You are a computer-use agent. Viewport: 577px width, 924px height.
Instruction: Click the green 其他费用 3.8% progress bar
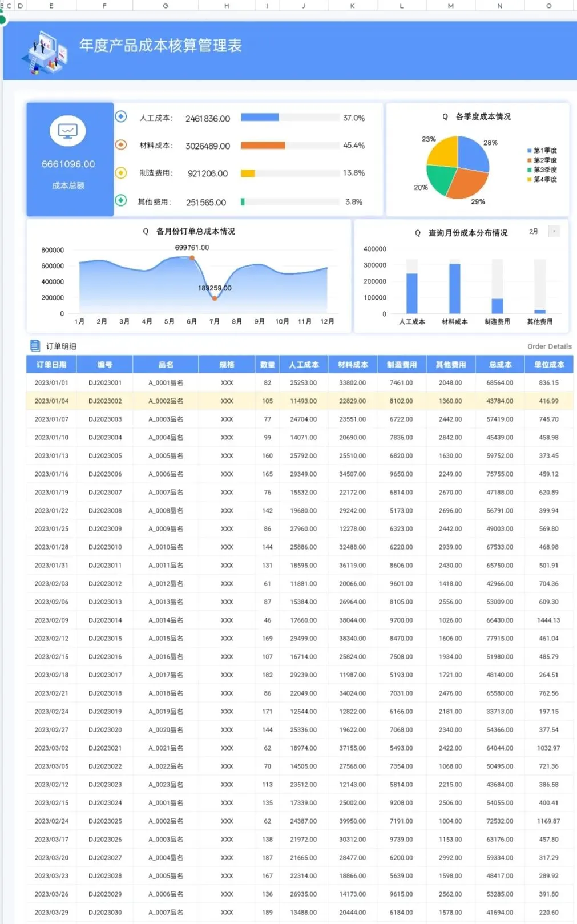[x=243, y=201]
